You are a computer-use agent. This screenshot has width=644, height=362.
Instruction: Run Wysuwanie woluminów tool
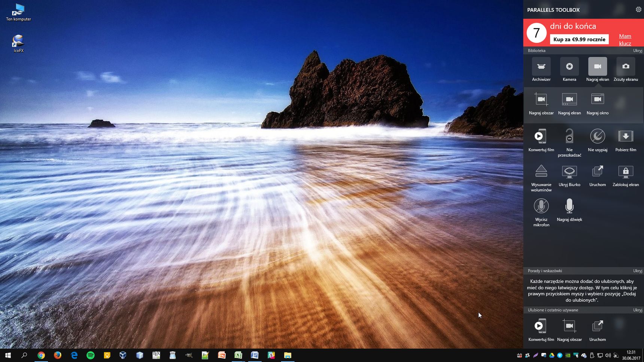click(541, 178)
